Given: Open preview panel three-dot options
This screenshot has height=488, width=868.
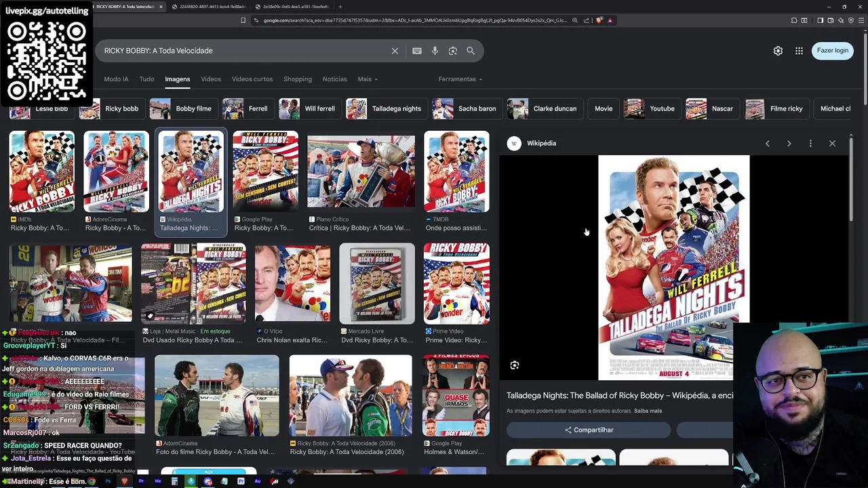Looking at the screenshot, I should [810, 144].
